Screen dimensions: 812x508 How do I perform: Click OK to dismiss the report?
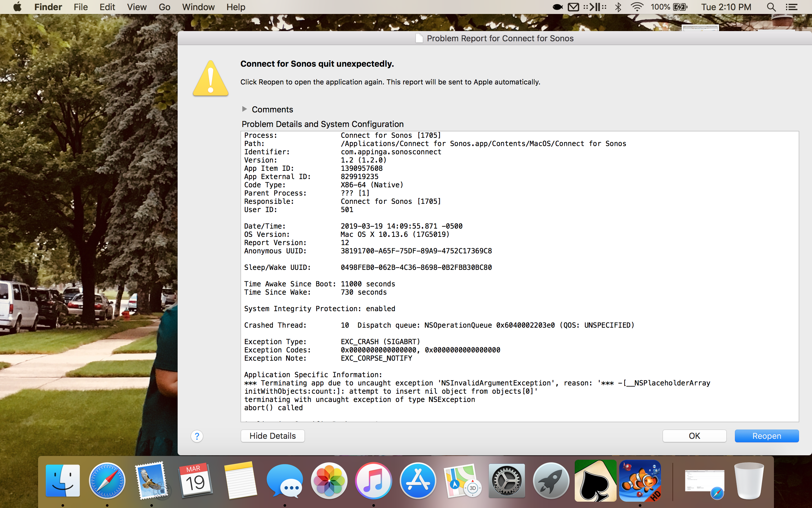[694, 436]
